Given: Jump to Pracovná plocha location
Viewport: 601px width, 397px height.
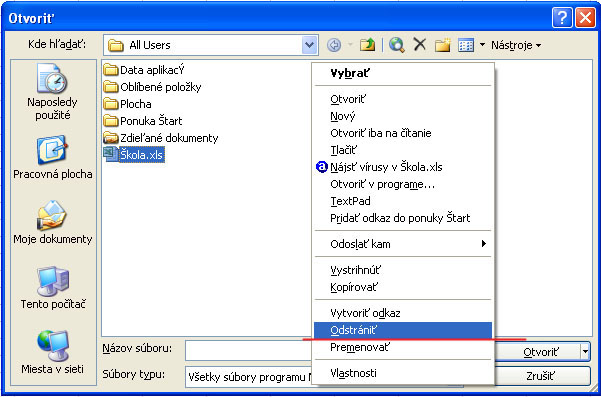Looking at the screenshot, I should pyautogui.click(x=53, y=157).
